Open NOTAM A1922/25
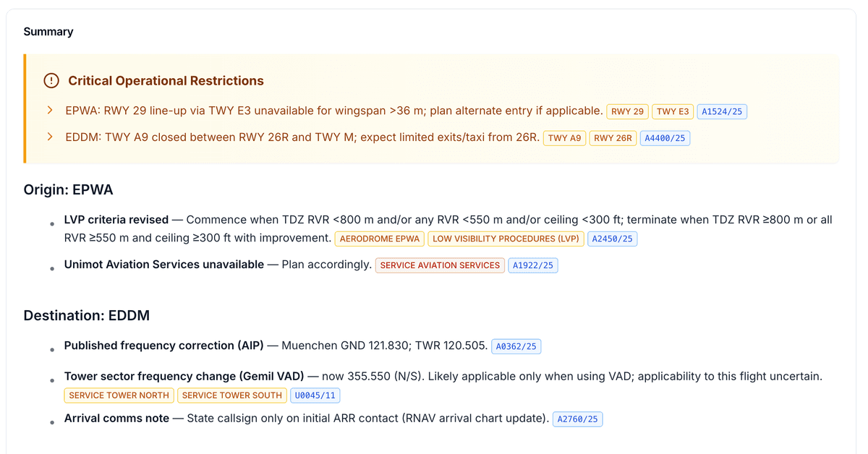 coord(533,265)
